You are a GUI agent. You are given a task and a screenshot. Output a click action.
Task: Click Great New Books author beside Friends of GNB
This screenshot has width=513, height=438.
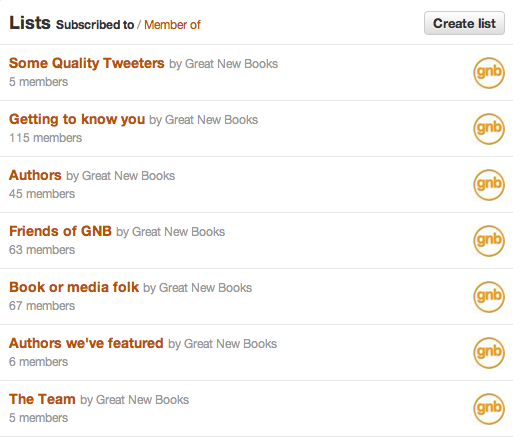(178, 232)
